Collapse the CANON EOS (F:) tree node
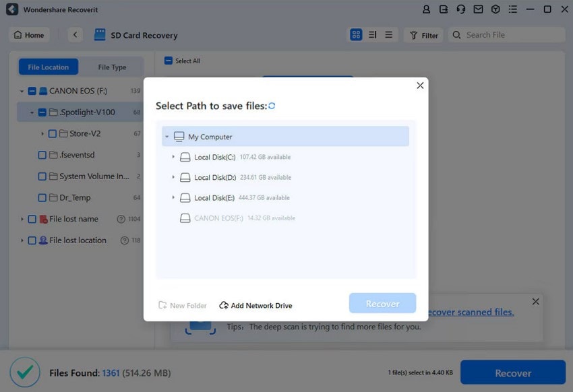573x392 pixels. pyautogui.click(x=22, y=91)
